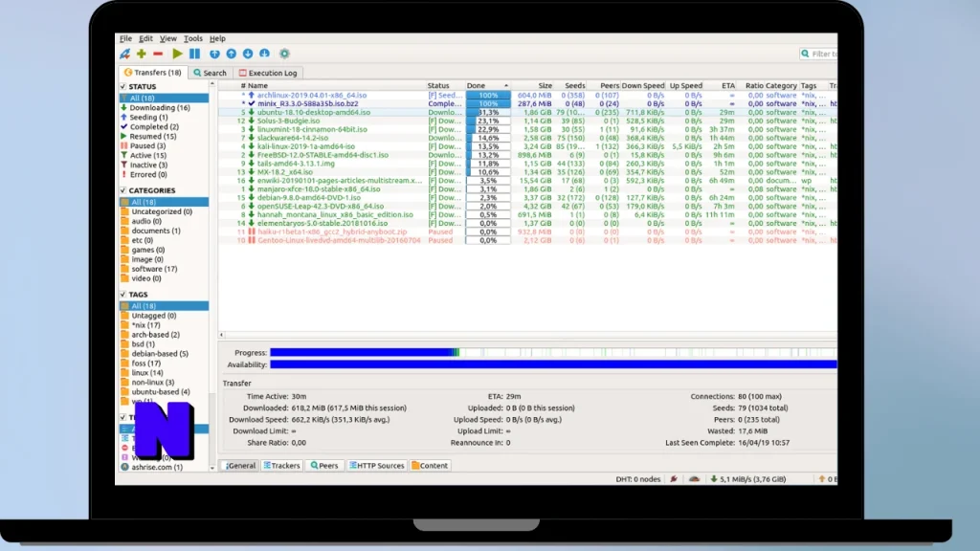This screenshot has width=980, height=551.
Task: Open the General details tab
Action: tap(240, 466)
